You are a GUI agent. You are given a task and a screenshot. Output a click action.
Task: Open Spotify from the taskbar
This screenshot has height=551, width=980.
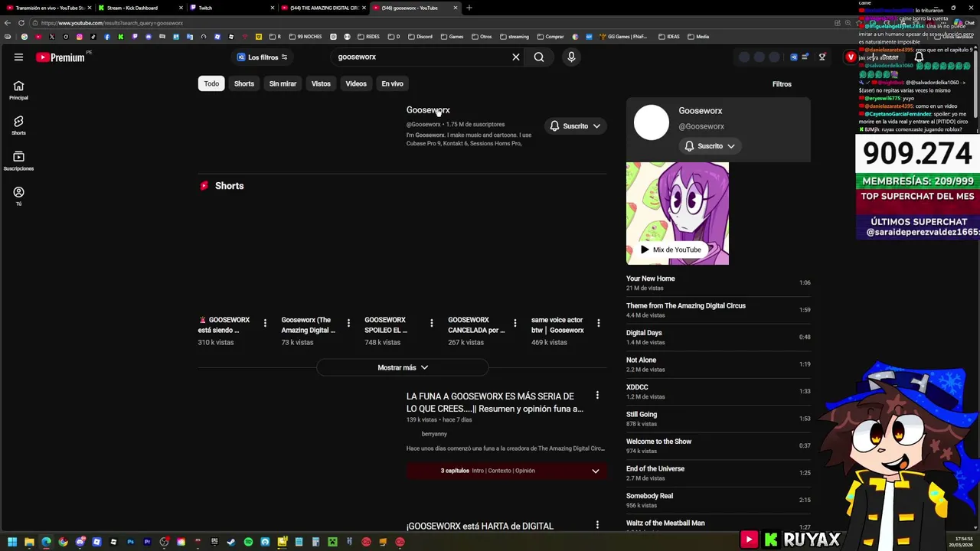248,542
